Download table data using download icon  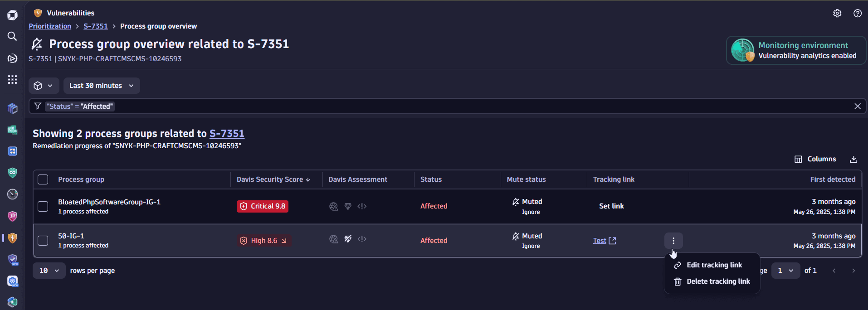point(853,159)
